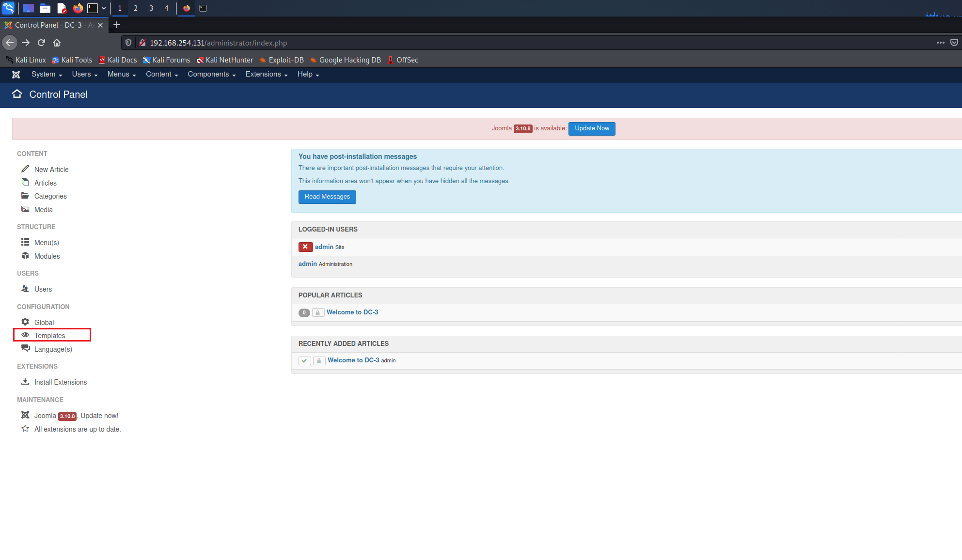Switch to workspace 4
This screenshot has width=962, height=560.
pyautogui.click(x=166, y=8)
